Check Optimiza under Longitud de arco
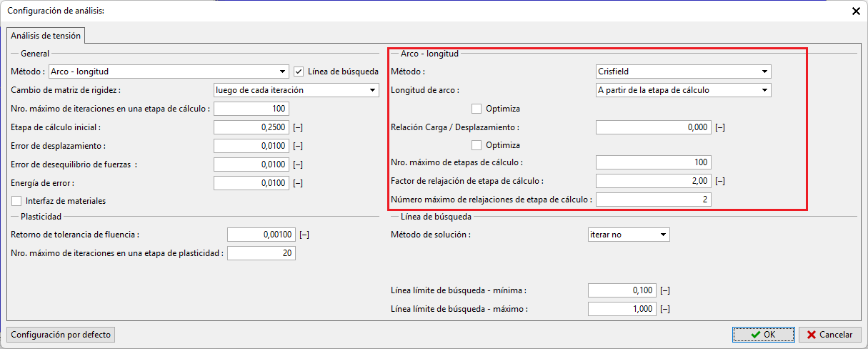The image size is (868, 349). [x=477, y=109]
